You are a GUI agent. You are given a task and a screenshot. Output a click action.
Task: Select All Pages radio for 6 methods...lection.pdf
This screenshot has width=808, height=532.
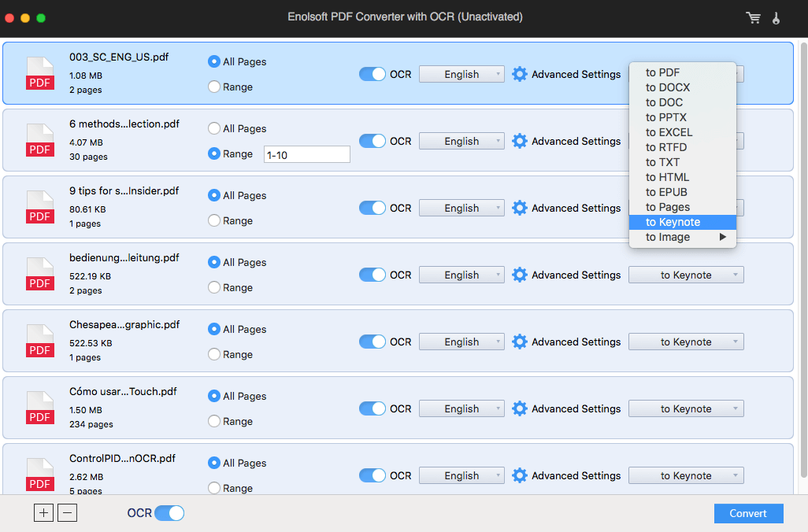click(x=214, y=128)
